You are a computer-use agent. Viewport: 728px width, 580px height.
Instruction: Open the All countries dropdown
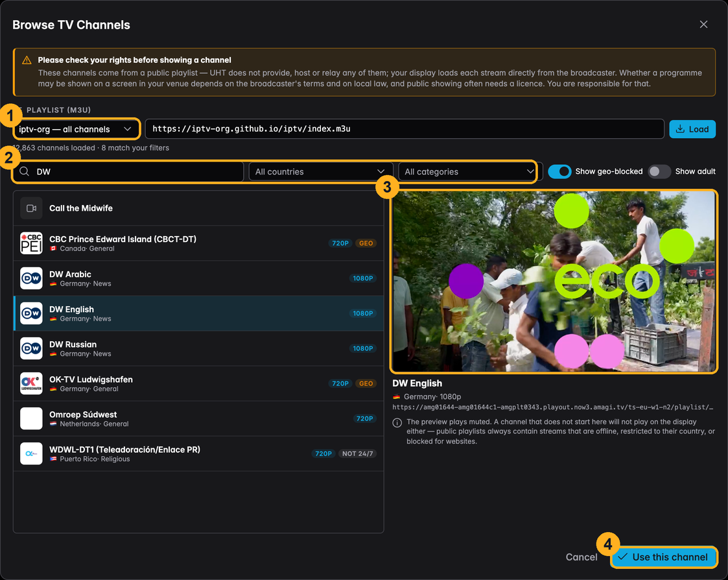[x=321, y=171]
